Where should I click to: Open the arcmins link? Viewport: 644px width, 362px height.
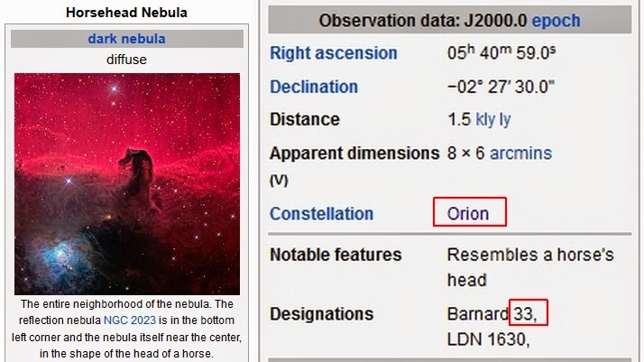click(520, 153)
